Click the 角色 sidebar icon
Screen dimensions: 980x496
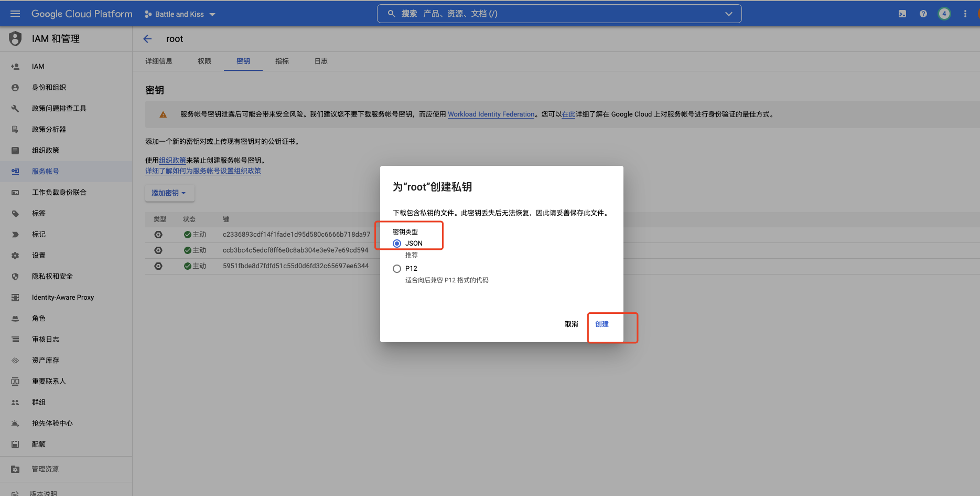(x=15, y=319)
